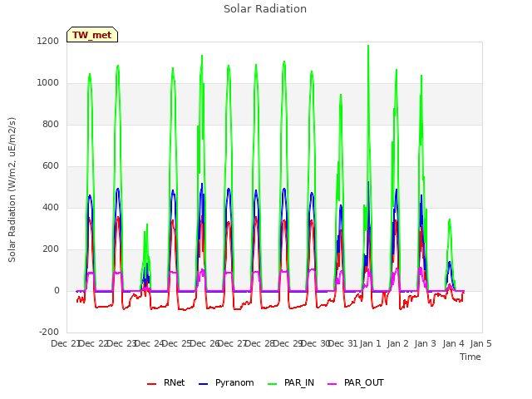Toggle PAR_IN series in legend

[291, 382]
